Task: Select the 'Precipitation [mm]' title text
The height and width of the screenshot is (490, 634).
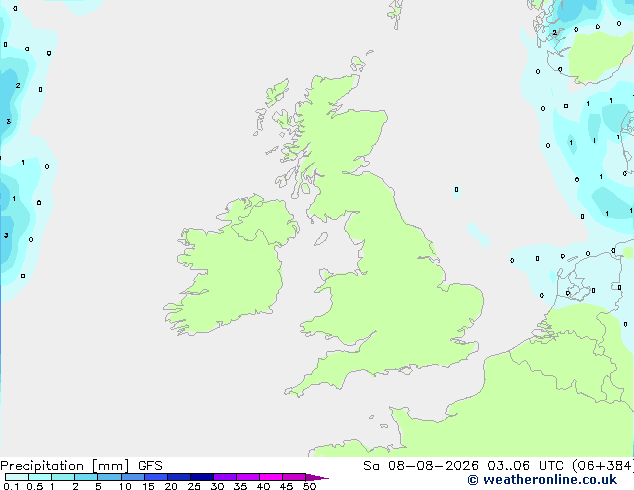Action: click(x=65, y=466)
